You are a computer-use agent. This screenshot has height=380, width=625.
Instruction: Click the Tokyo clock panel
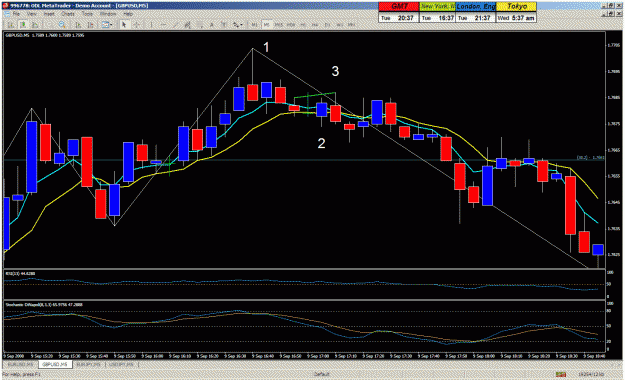pos(516,12)
